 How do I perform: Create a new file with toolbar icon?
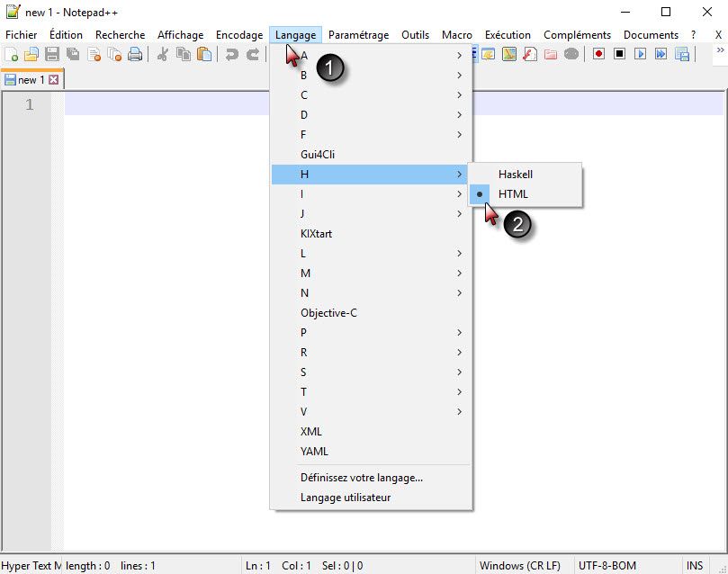(x=11, y=54)
